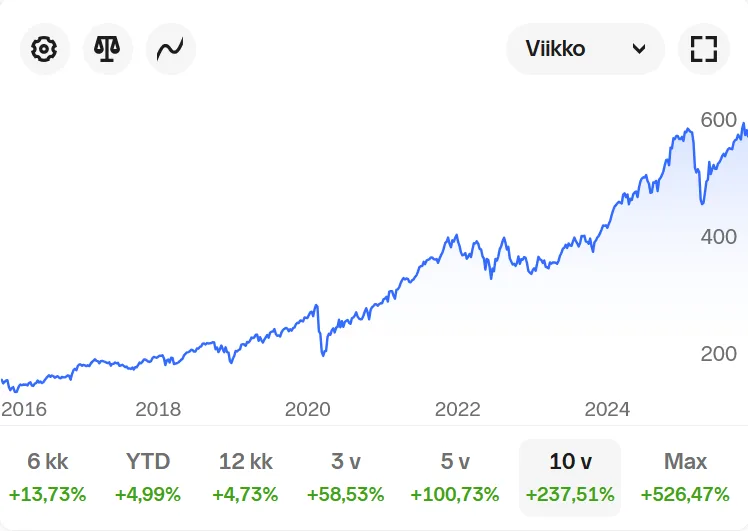Click the 600 price axis label
748x531 pixels.
718,120
